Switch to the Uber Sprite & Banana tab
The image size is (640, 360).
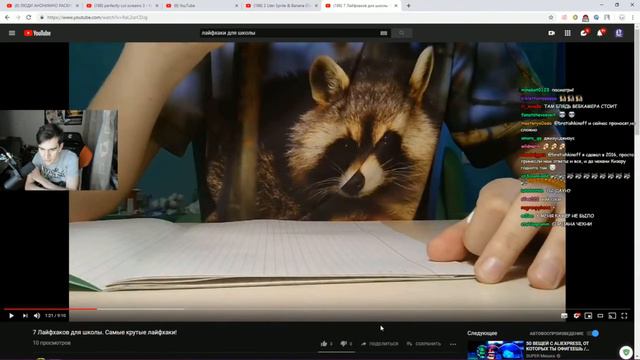tap(281, 6)
